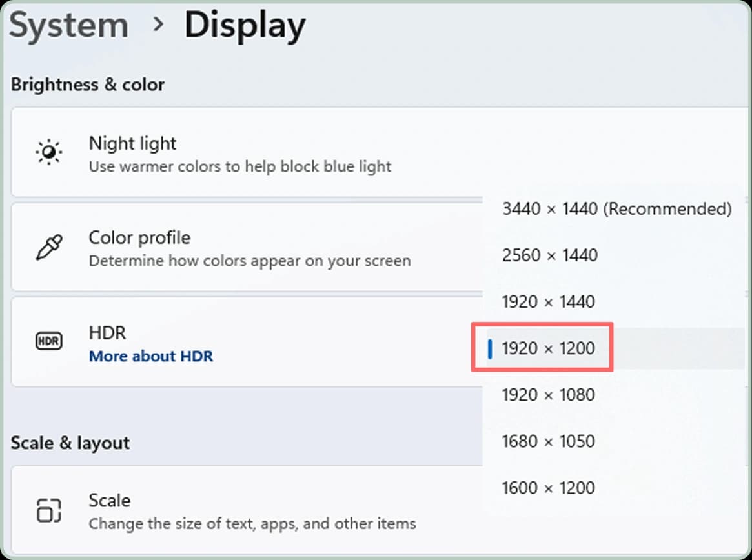Click the breadcrumb chevron after System

pos(158,25)
